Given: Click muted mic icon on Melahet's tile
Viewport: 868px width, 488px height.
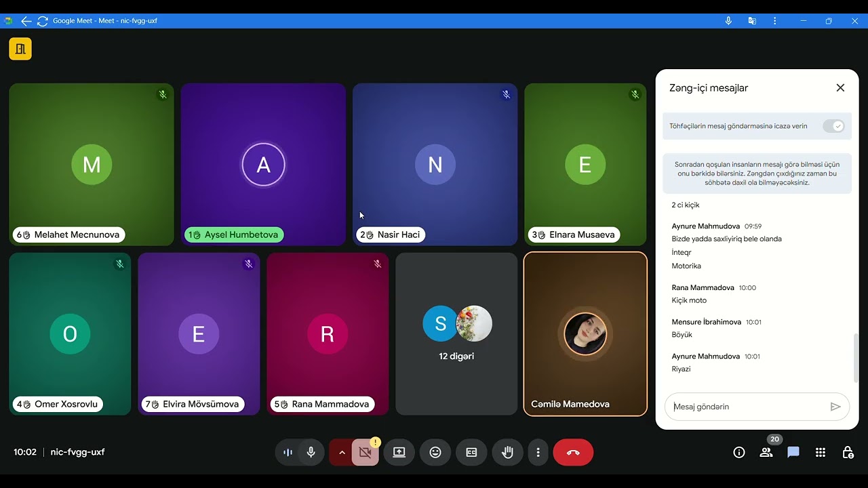Looking at the screenshot, I should click(163, 95).
